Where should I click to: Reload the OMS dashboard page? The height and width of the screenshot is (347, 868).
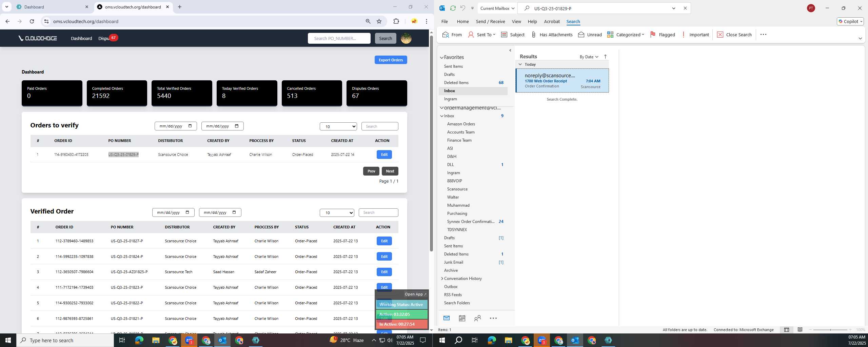[32, 21]
